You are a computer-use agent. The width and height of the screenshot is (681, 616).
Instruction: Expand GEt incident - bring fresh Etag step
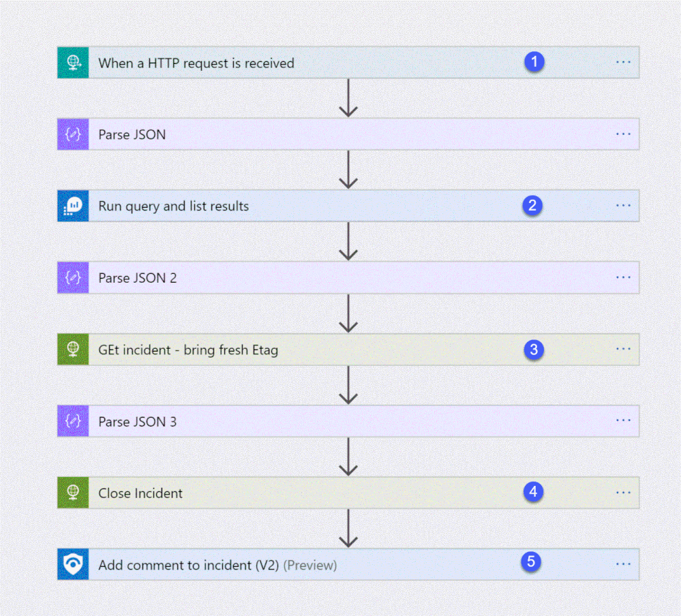coord(188,350)
